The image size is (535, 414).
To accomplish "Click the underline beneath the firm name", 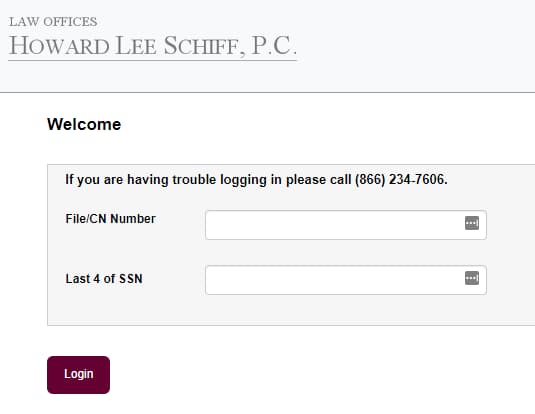I will click(x=153, y=61).
